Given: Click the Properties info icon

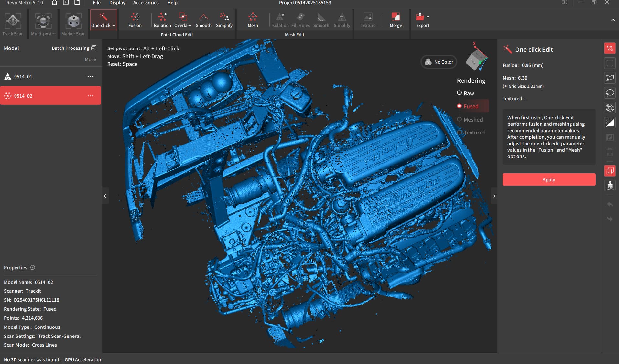Looking at the screenshot, I should (33, 267).
